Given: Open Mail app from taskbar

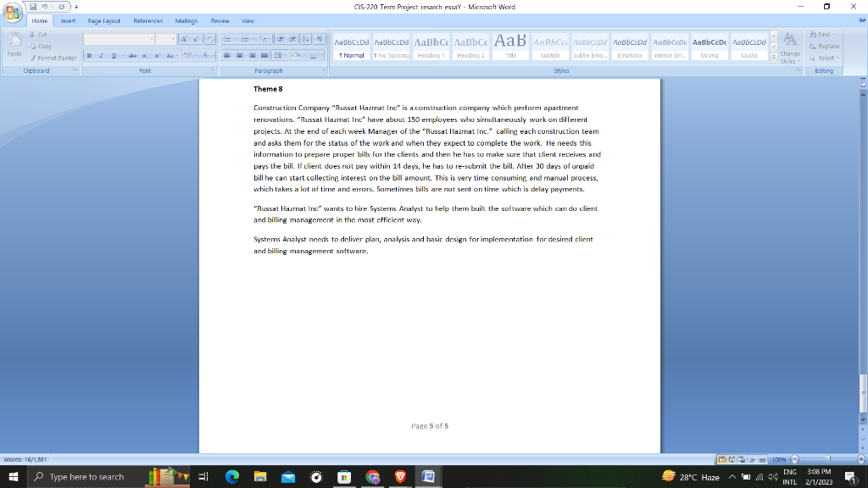Looking at the screenshot, I should (x=288, y=476).
